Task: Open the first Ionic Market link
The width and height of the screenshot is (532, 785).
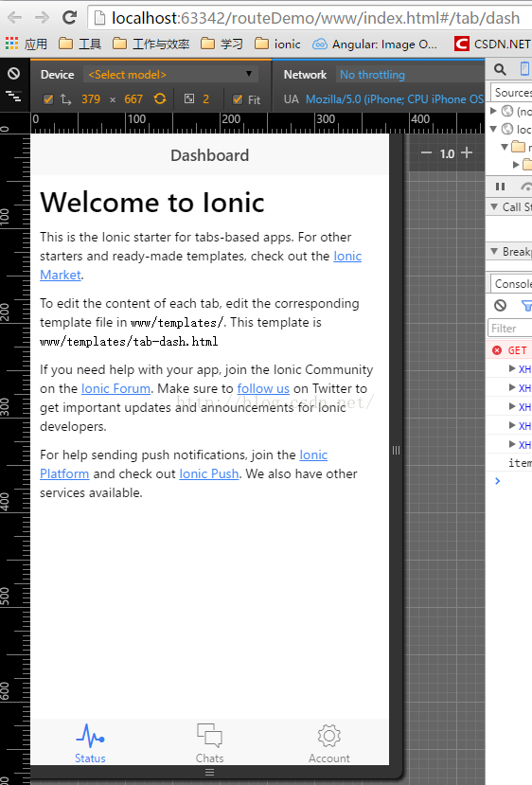Action: (x=347, y=256)
